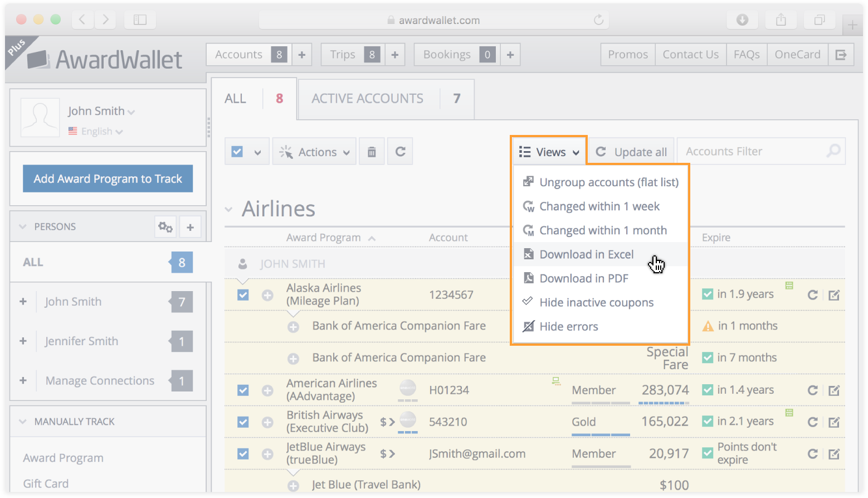Click American Airlines balance progress bar
The height and width of the screenshot is (498, 868).
664,403
